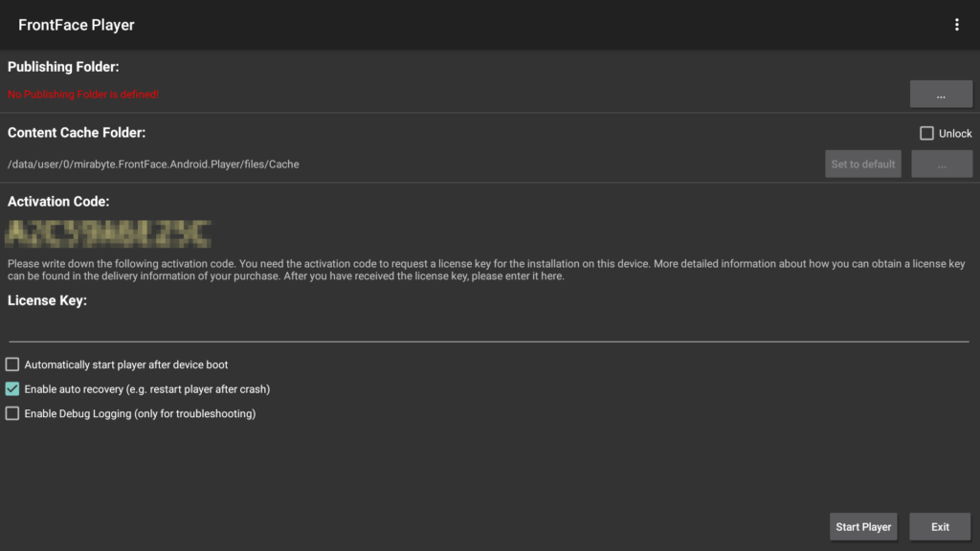The image size is (980, 551).
Task: Browse for the Content Cache Folder
Action: click(x=942, y=165)
